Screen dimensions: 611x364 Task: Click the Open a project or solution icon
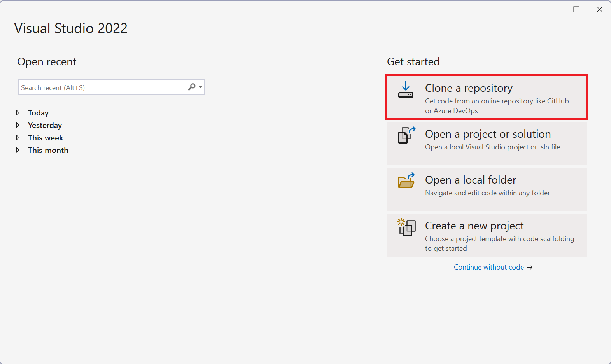406,135
